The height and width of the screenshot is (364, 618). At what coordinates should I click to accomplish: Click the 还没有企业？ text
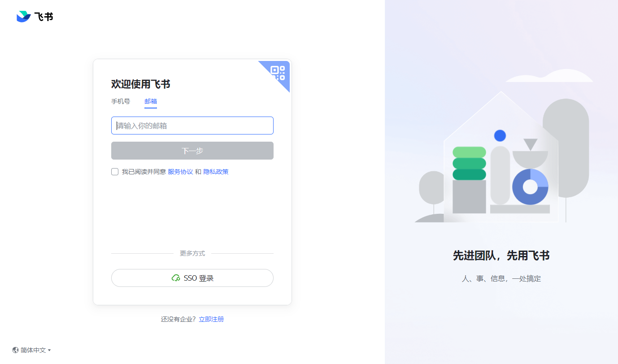click(178, 319)
